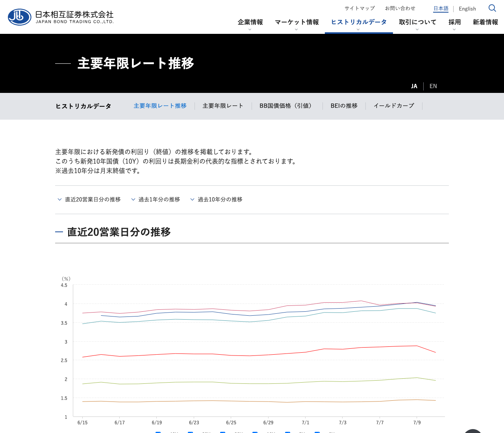The height and width of the screenshot is (433, 504).
Task: Click the Japan Bond Trading logo
Action: (61, 17)
